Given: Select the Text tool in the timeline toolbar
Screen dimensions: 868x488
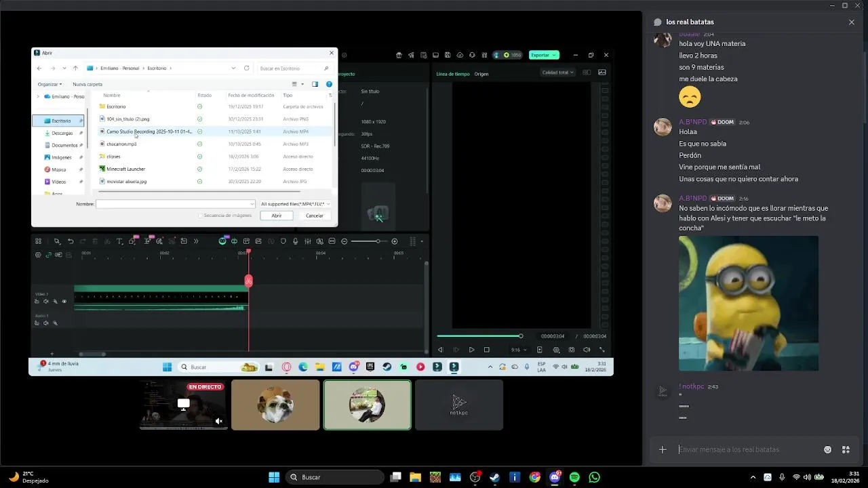Looking at the screenshot, I should point(119,241).
